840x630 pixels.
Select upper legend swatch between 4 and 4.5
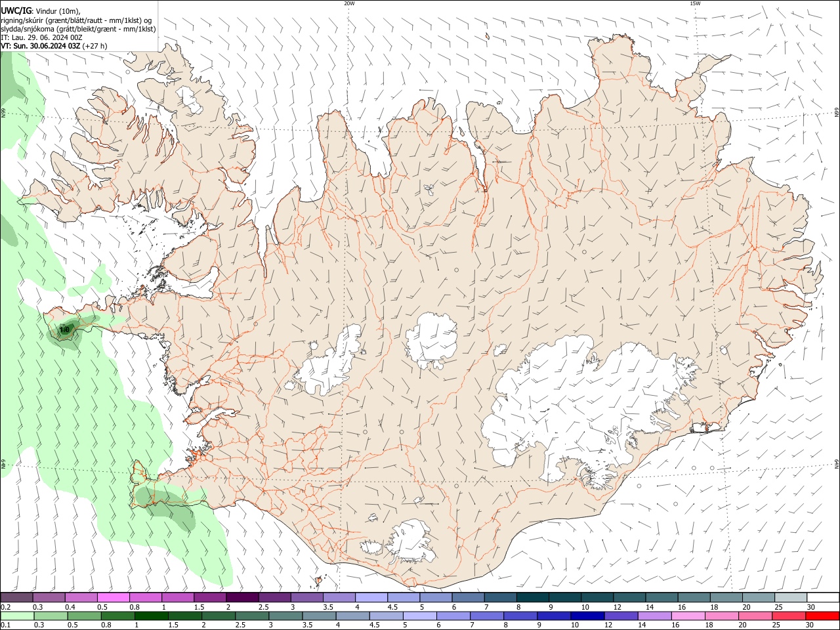[x=370, y=597]
